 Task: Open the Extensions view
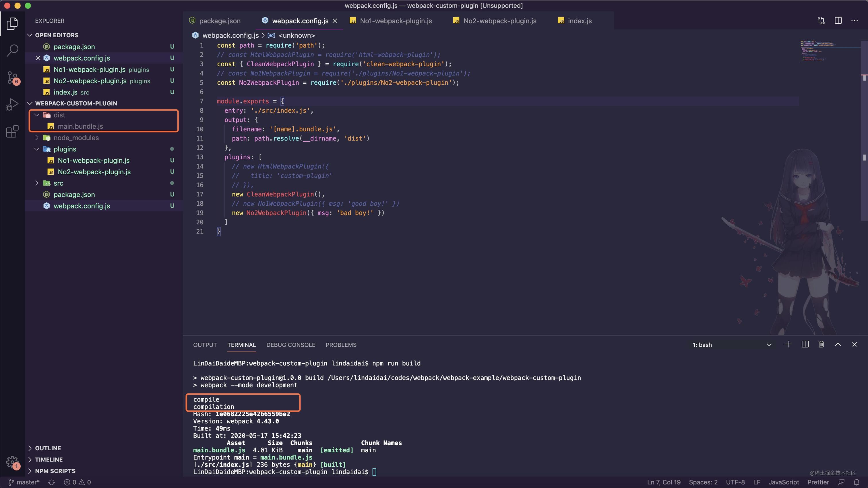click(x=12, y=132)
